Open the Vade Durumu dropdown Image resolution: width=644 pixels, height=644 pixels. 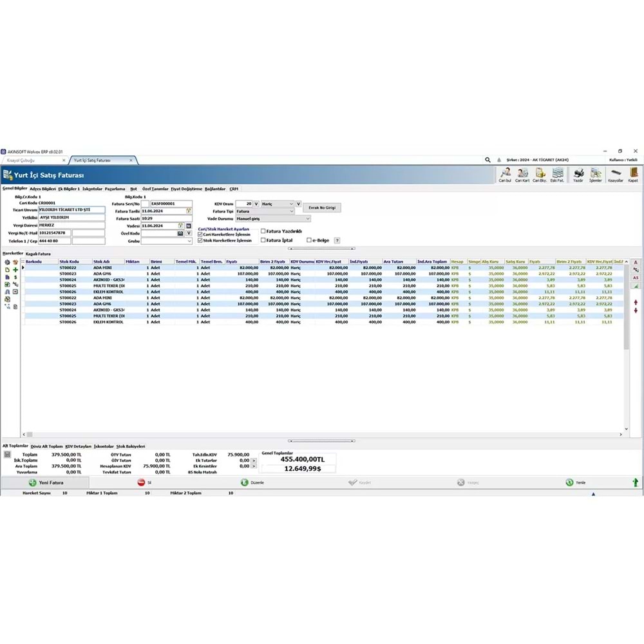pyautogui.click(x=308, y=218)
